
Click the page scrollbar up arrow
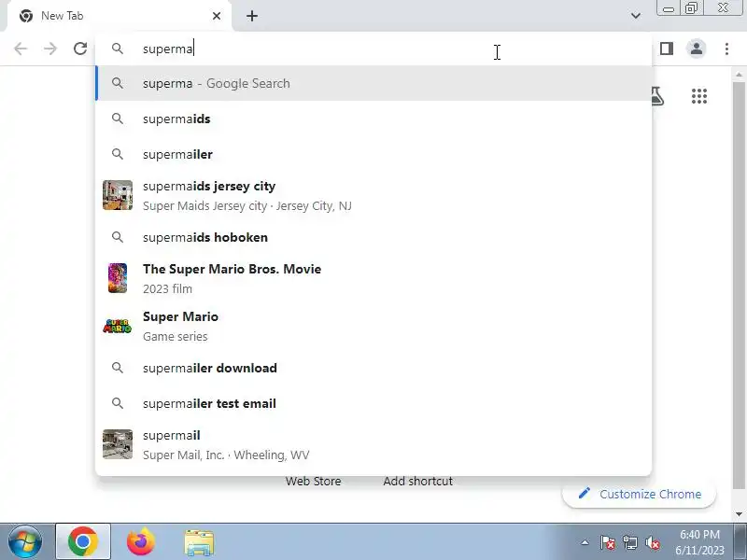click(739, 75)
